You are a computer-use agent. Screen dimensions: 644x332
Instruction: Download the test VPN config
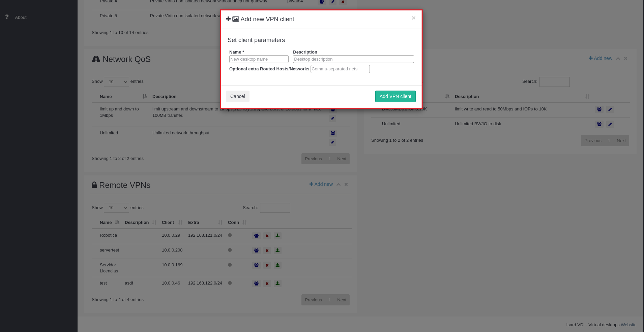[x=277, y=284]
